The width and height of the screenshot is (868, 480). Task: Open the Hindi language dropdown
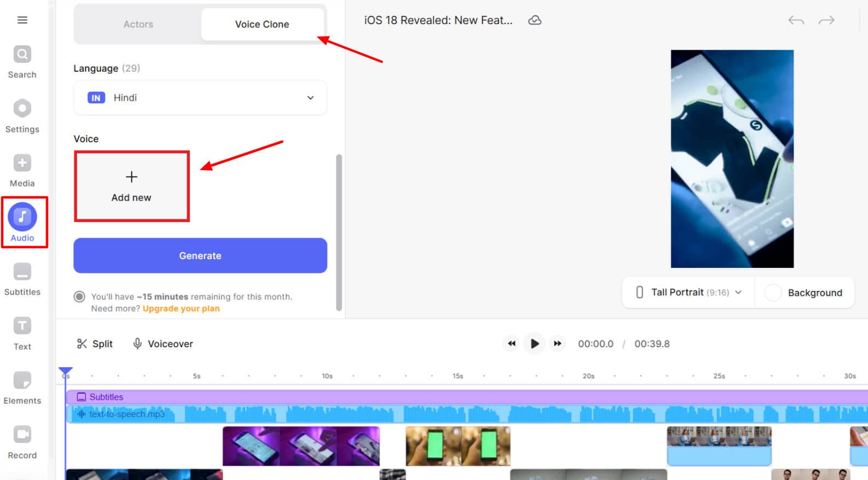pos(200,98)
